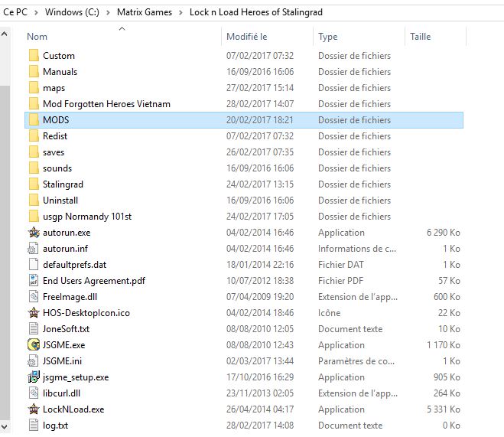Select the folder name Stalingrad
The height and width of the screenshot is (437, 504).
63,184
